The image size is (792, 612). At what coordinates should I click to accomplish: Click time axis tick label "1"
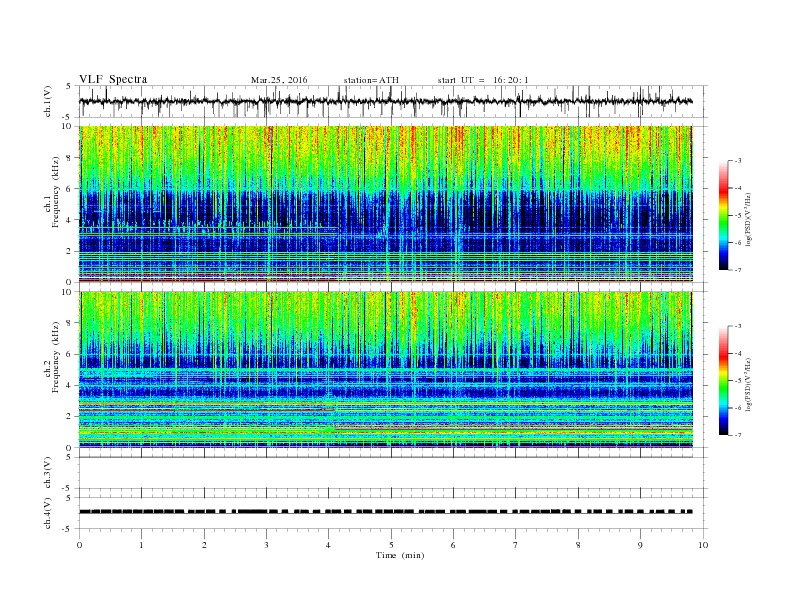coord(141,545)
